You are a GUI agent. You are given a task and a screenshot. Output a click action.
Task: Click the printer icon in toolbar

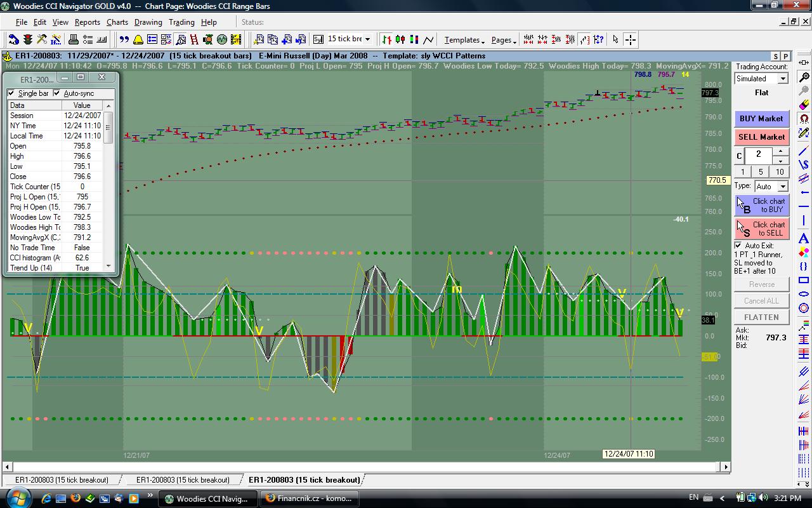click(73, 39)
